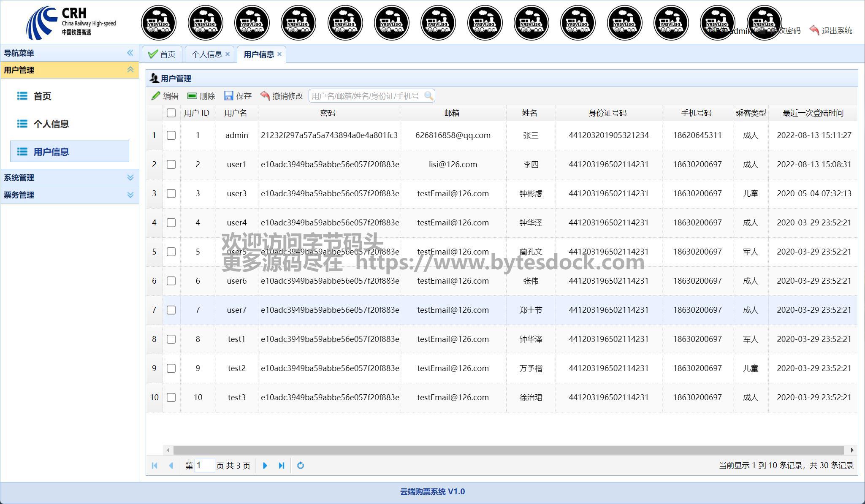865x504 pixels.
Task: Click the Delete (删除) toolbar icon
Action: pos(192,96)
